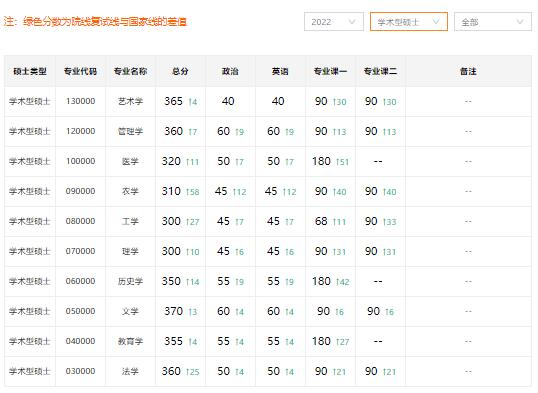
Task: Click the major name 工学
Action: point(130,221)
